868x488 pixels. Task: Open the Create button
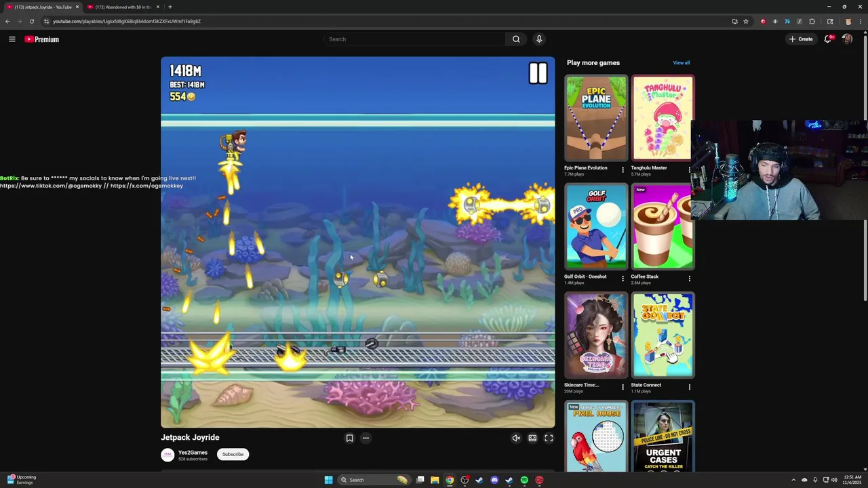pyautogui.click(x=801, y=39)
